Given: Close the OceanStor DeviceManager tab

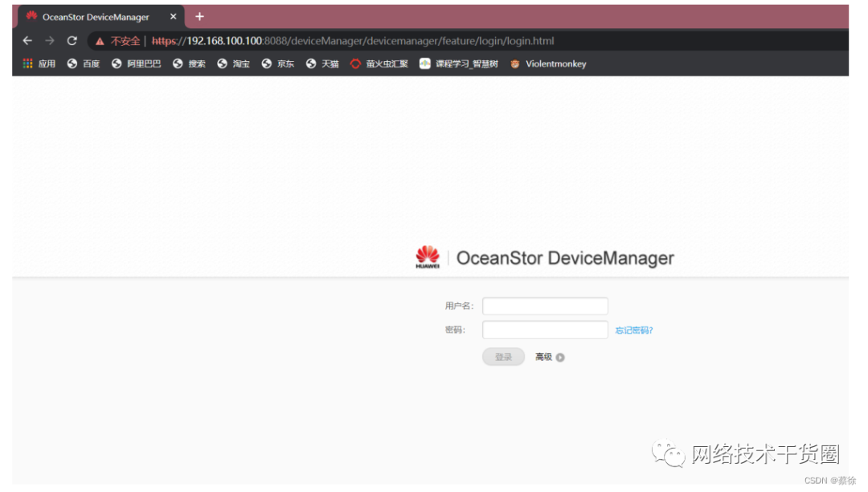Looking at the screenshot, I should (174, 17).
